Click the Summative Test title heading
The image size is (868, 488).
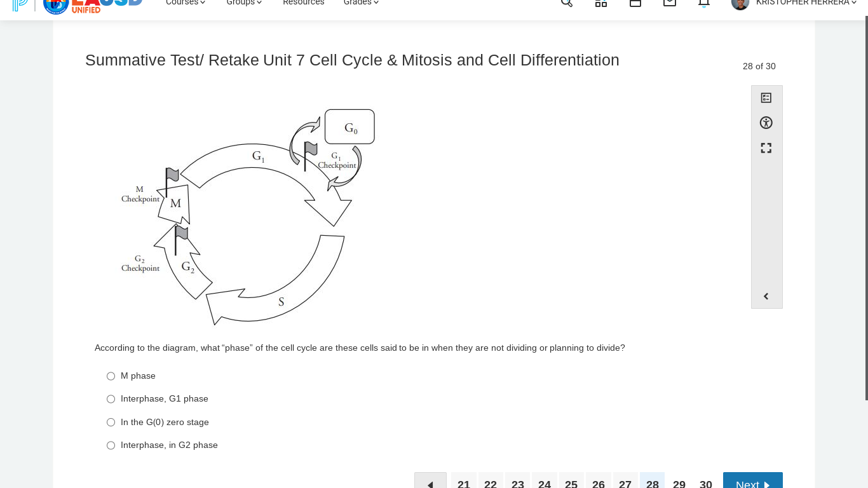click(x=352, y=60)
